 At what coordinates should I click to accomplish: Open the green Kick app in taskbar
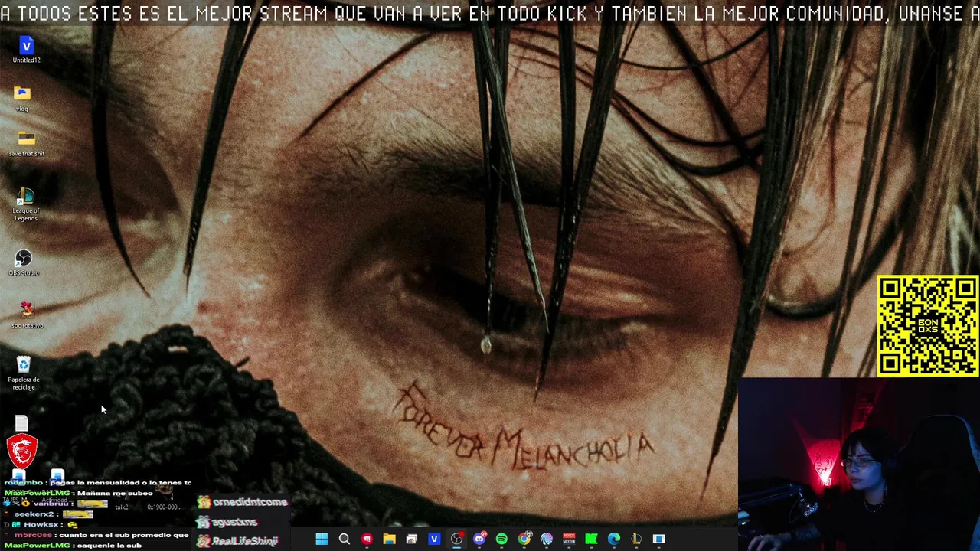point(591,539)
